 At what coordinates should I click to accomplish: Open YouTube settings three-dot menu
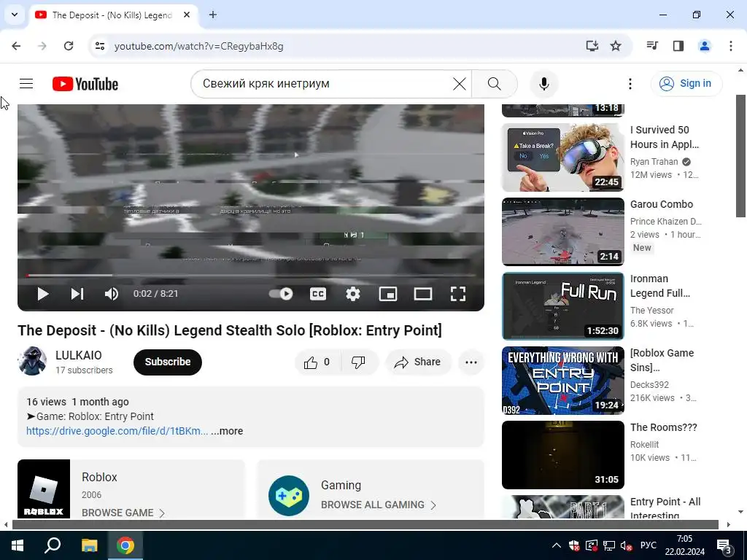click(x=630, y=84)
